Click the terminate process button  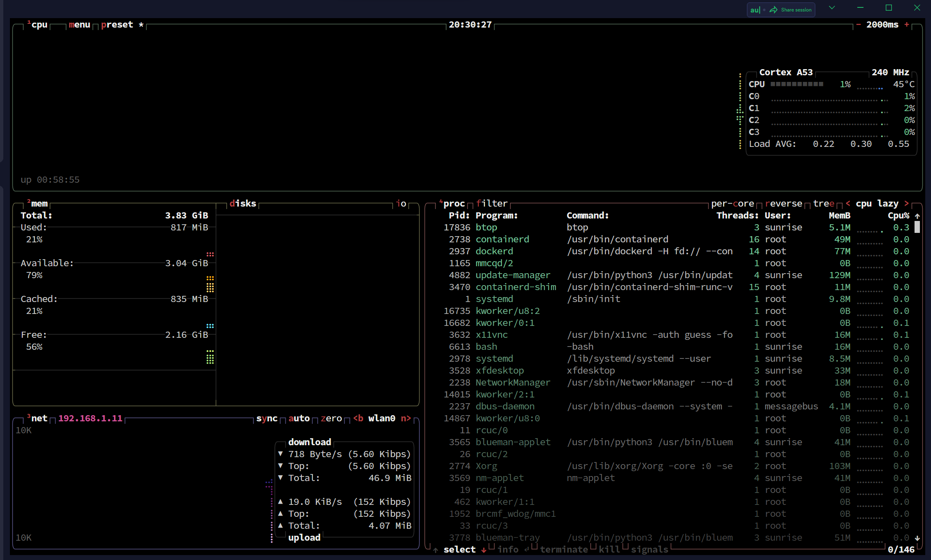click(564, 549)
